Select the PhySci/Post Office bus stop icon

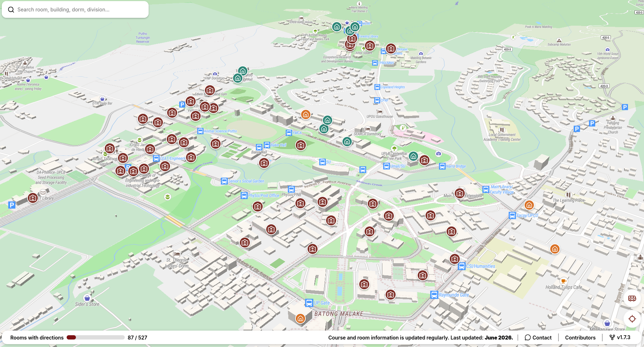pos(244,195)
